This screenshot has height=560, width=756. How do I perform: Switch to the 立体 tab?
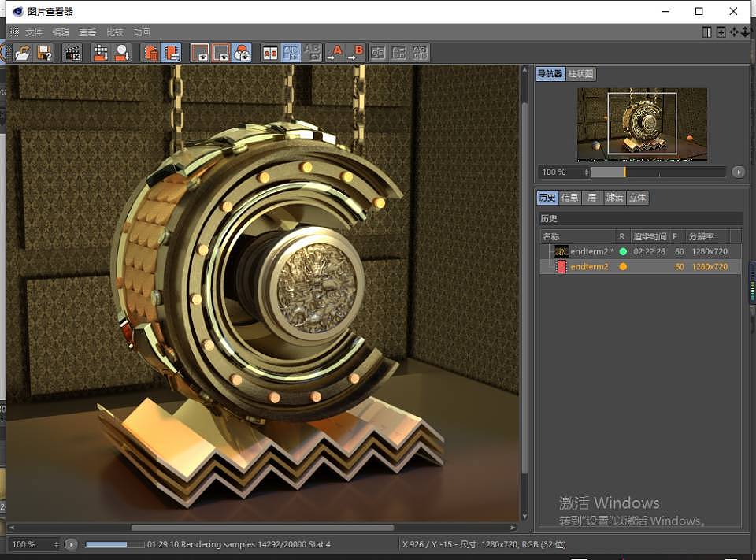pos(637,197)
